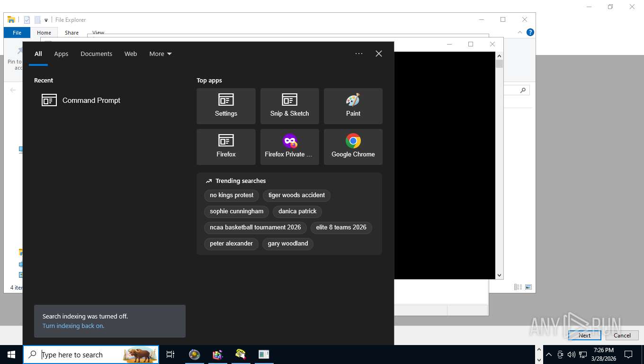Click the taskbar search magnifier icon
This screenshot has width=644, height=364.
point(32,355)
